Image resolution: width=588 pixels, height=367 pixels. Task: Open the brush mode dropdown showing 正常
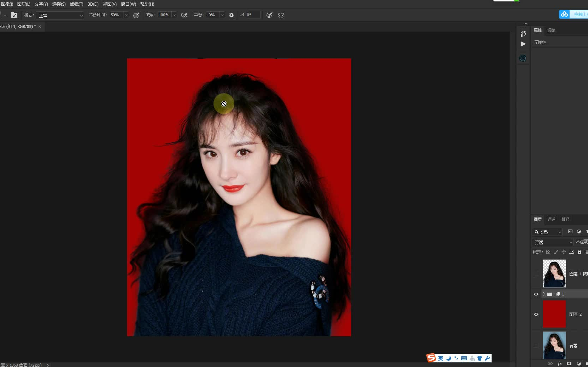[x=60, y=15]
